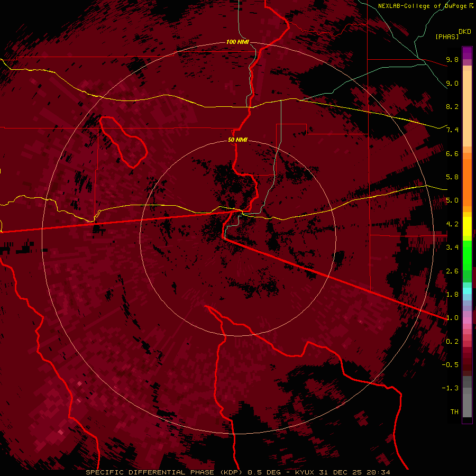
Task: Click the 9.0 color scale value
Action: click(x=452, y=83)
